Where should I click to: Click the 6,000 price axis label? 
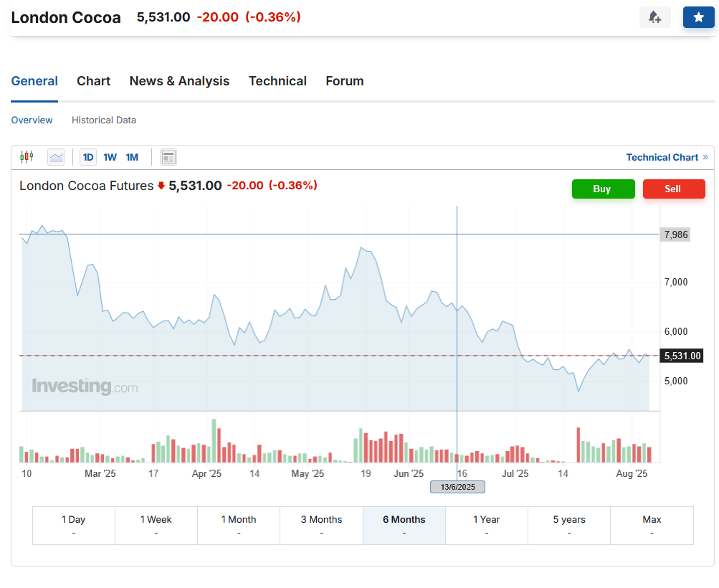pos(676,331)
